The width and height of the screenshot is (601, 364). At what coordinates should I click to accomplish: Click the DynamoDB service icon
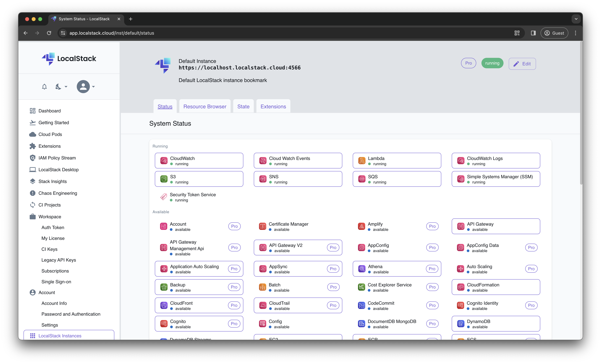coord(461,324)
